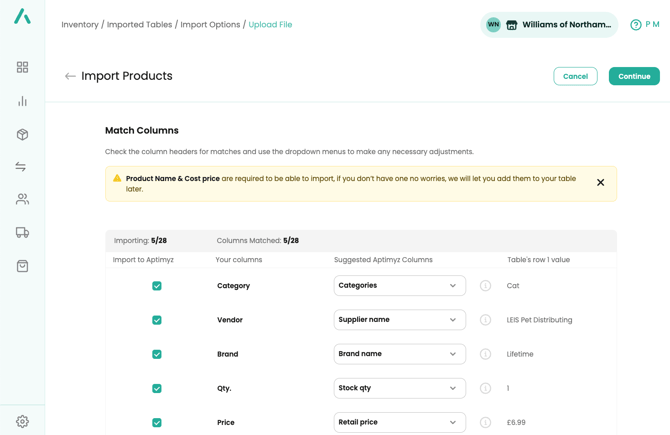Open the transfers arrows icon in sidebar
The image size is (670, 435).
tap(22, 167)
